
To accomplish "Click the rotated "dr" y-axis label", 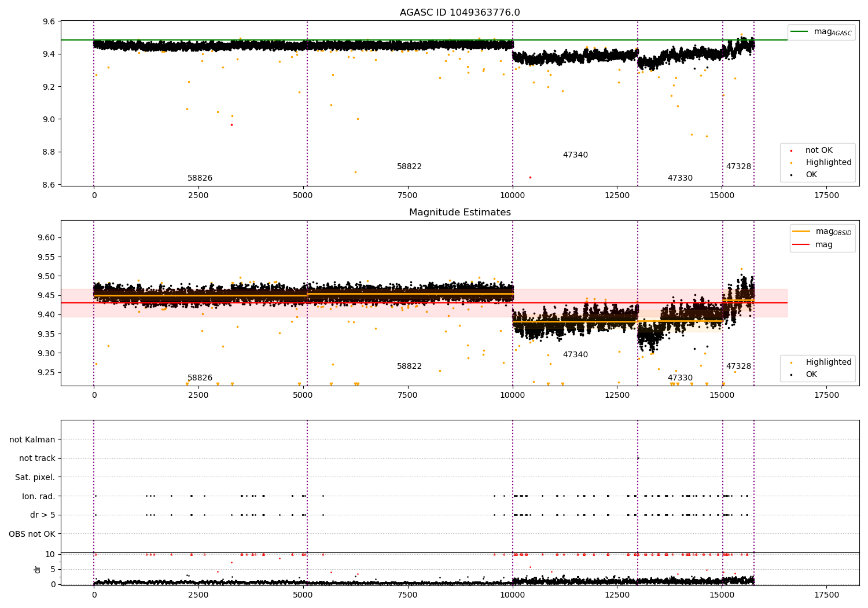I will click(38, 569).
